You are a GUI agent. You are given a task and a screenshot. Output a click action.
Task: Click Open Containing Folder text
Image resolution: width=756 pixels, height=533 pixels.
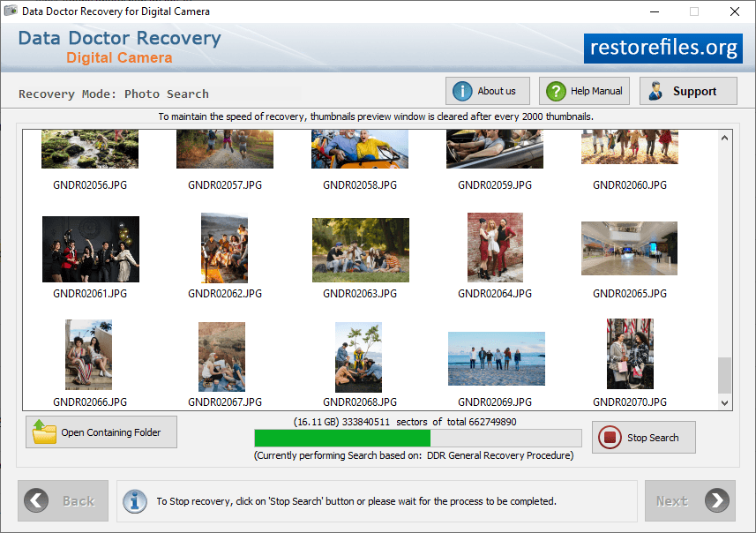pyautogui.click(x=111, y=432)
